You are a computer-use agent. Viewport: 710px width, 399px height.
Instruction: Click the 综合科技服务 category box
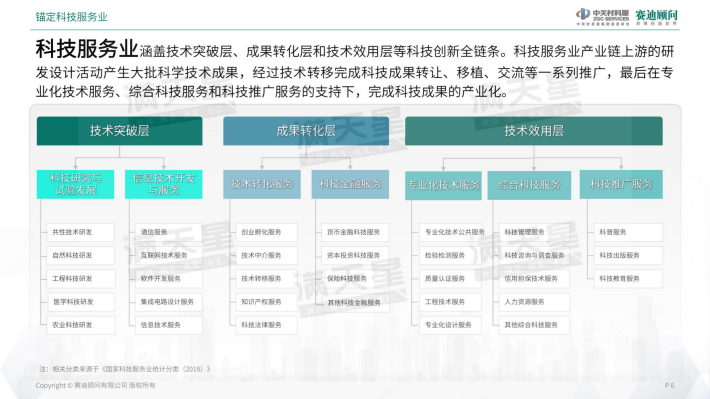(x=529, y=185)
